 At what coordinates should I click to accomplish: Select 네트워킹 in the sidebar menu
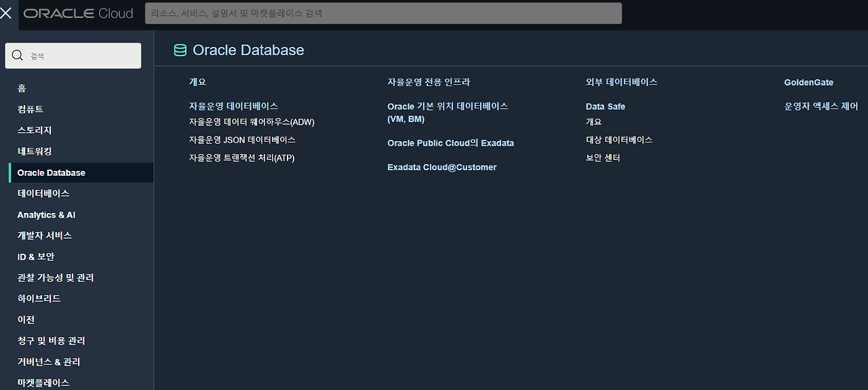click(x=35, y=151)
